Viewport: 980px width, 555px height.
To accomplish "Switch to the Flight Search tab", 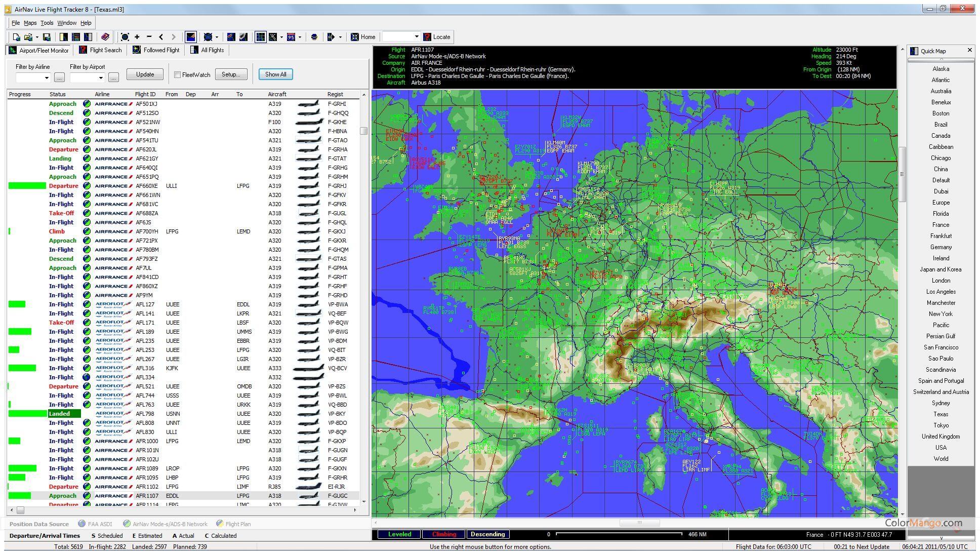I will point(100,50).
